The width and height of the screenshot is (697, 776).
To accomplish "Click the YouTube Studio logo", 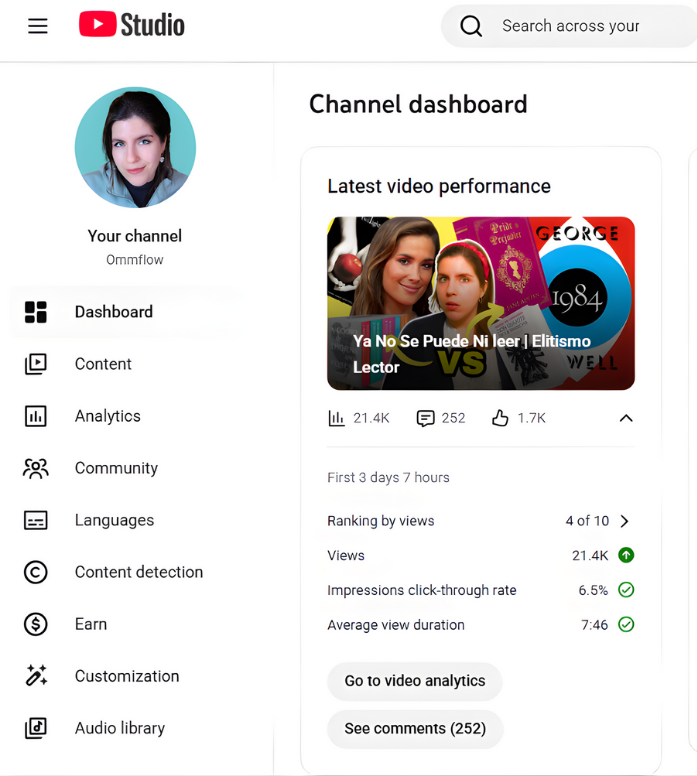I will point(132,25).
